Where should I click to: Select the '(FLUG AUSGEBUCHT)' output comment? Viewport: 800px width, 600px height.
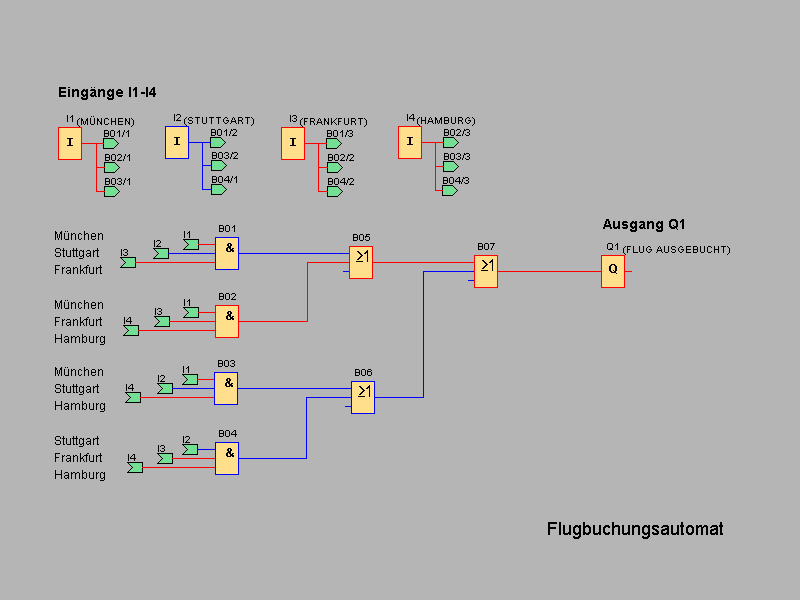(x=676, y=249)
